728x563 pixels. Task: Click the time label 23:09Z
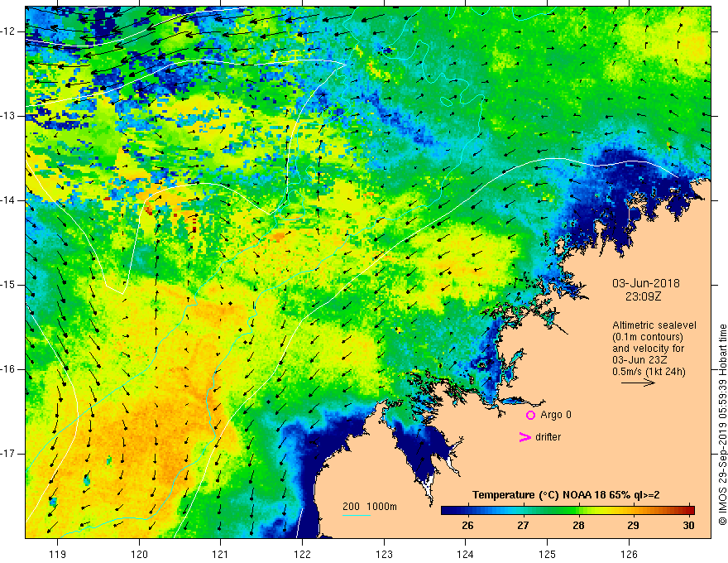(x=643, y=296)
